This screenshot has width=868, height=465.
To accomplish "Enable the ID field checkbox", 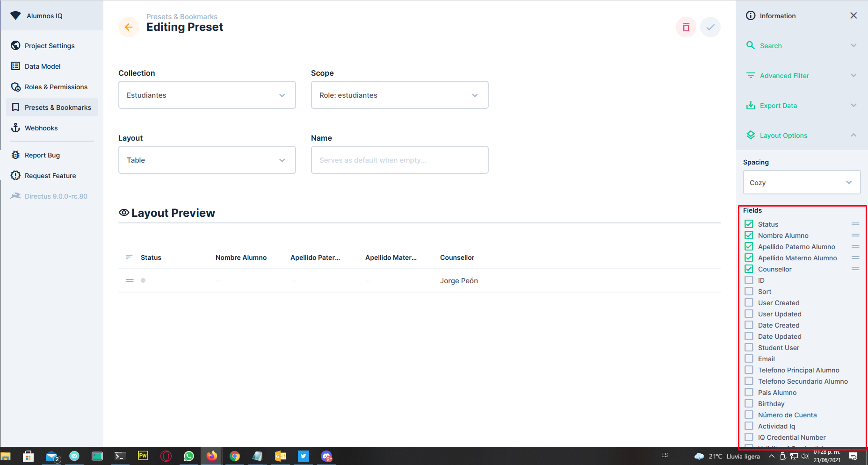I will click(749, 280).
